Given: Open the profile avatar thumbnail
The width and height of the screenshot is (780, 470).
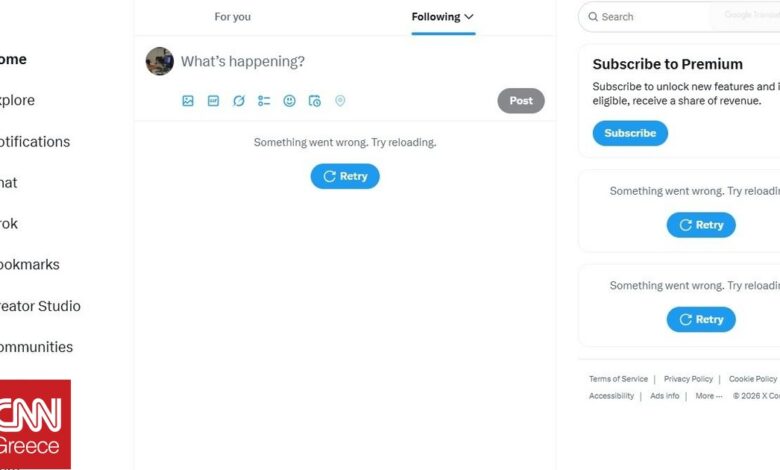Looking at the screenshot, I should [160, 61].
